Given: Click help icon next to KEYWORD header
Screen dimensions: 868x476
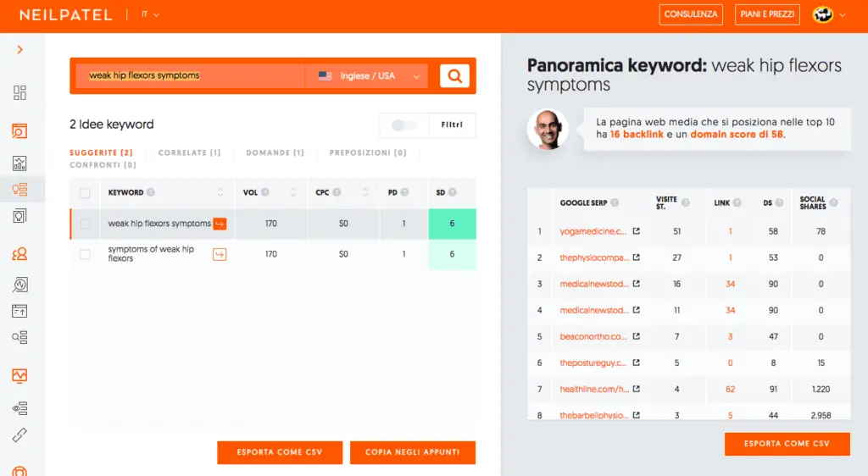Looking at the screenshot, I should 151,192.
